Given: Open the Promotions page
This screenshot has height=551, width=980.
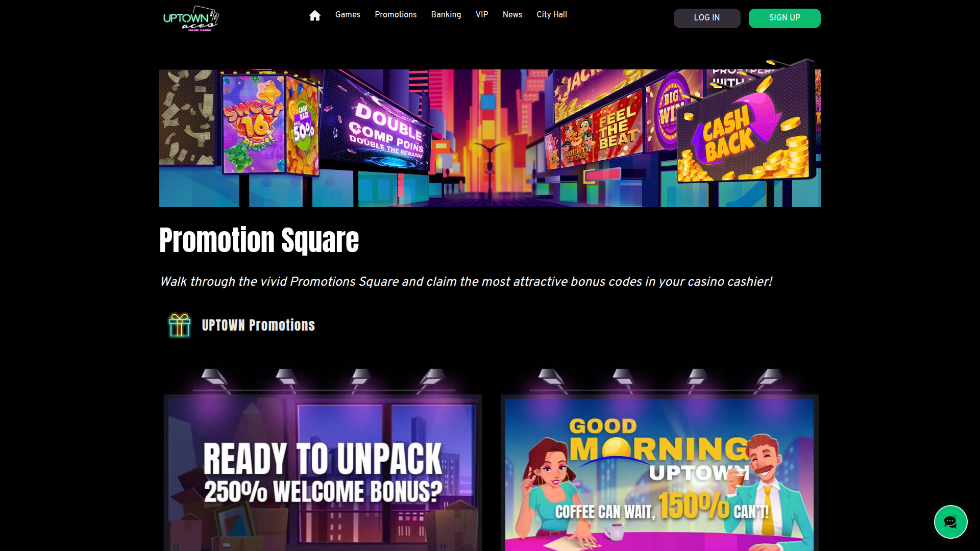Looking at the screenshot, I should point(396,15).
